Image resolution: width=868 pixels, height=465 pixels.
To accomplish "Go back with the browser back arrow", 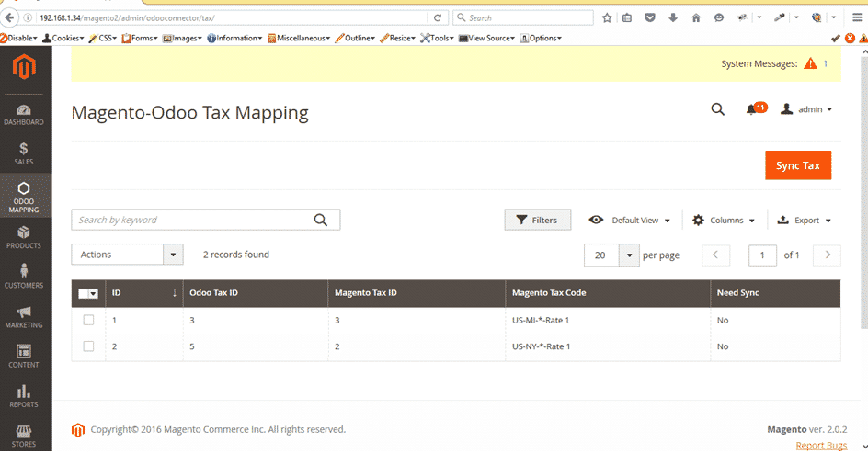I will click(x=9, y=17).
